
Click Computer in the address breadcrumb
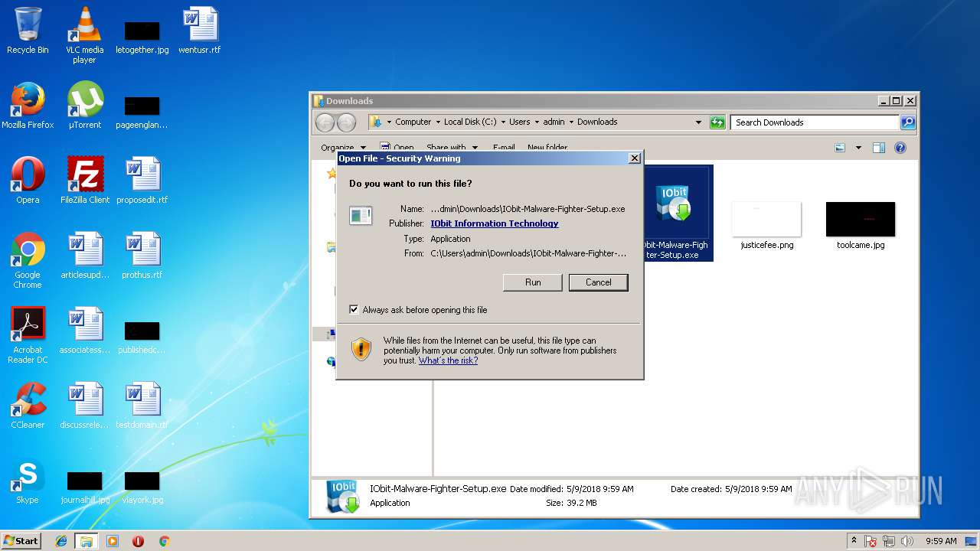click(x=413, y=122)
